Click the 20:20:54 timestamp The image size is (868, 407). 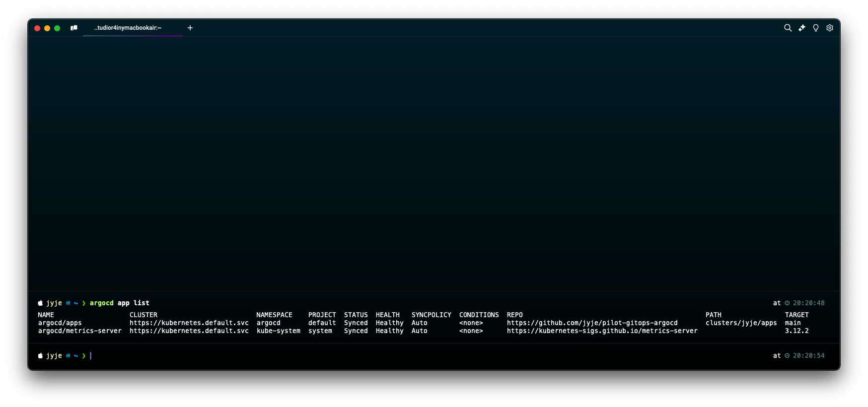tap(809, 355)
